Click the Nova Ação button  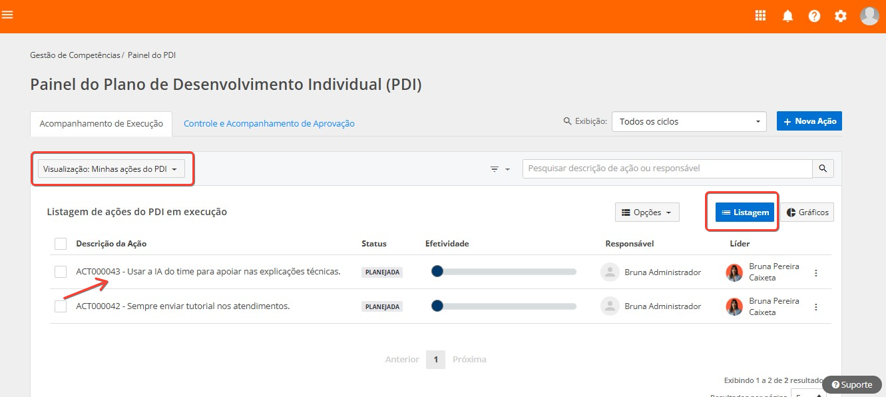[809, 121]
